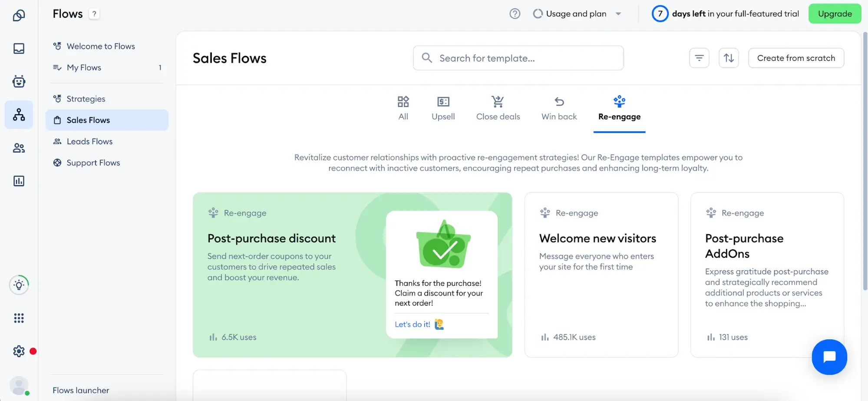Click the Upgrade button
The height and width of the screenshot is (401, 868).
click(835, 14)
